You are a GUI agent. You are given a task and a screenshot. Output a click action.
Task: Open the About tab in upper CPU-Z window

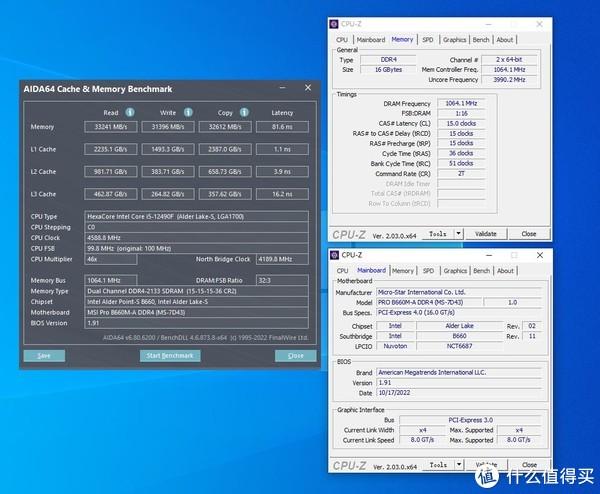coord(505,40)
